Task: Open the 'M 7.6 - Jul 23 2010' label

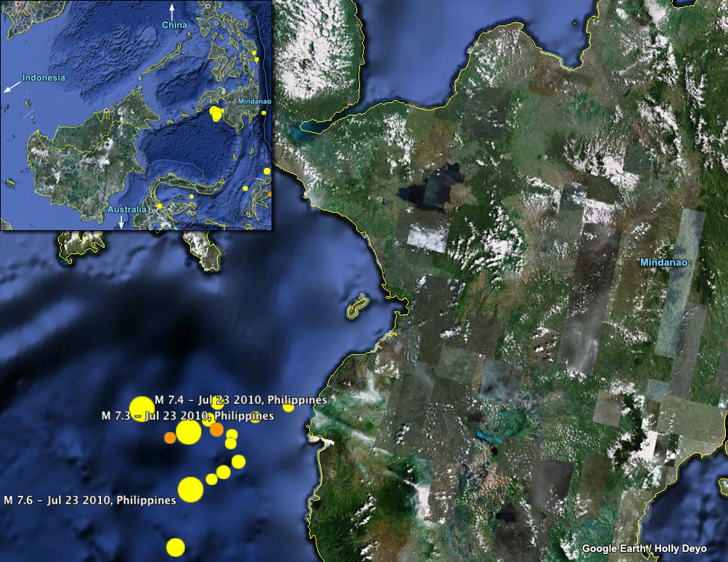Action: pyautogui.click(x=90, y=500)
